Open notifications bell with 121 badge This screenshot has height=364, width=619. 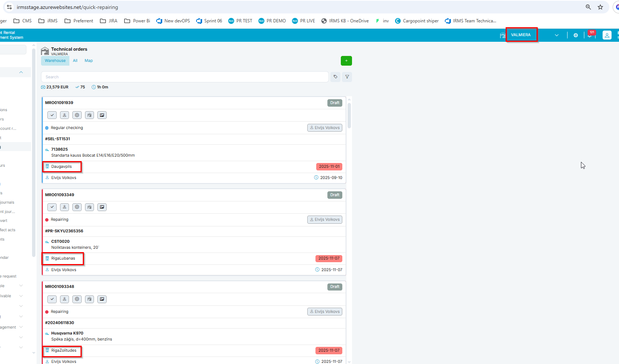pos(590,35)
